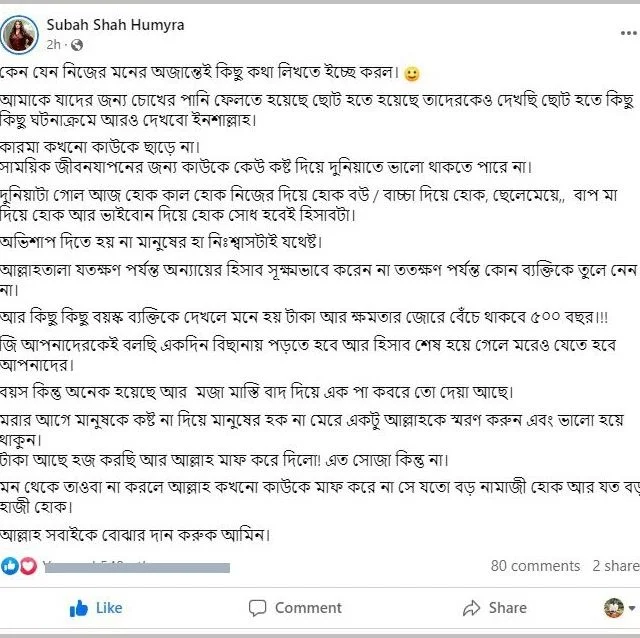The height and width of the screenshot is (638, 640).
Task: Click the public globe audience icon
Action: (77, 45)
